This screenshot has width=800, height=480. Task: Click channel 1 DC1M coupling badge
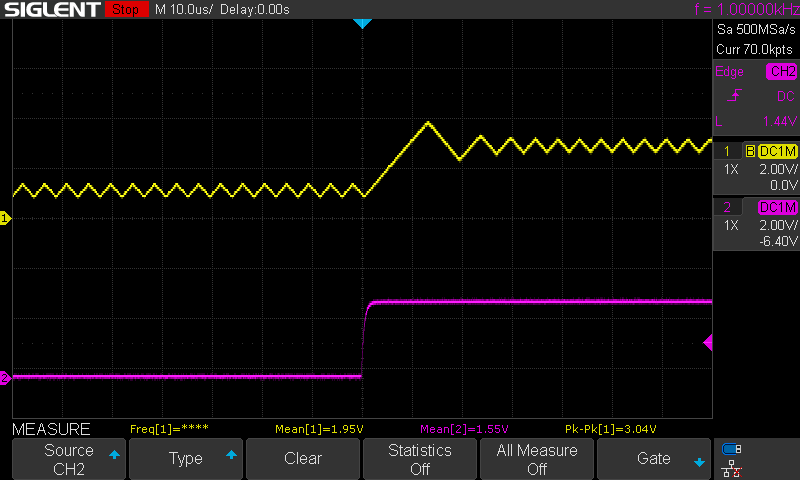point(778,151)
